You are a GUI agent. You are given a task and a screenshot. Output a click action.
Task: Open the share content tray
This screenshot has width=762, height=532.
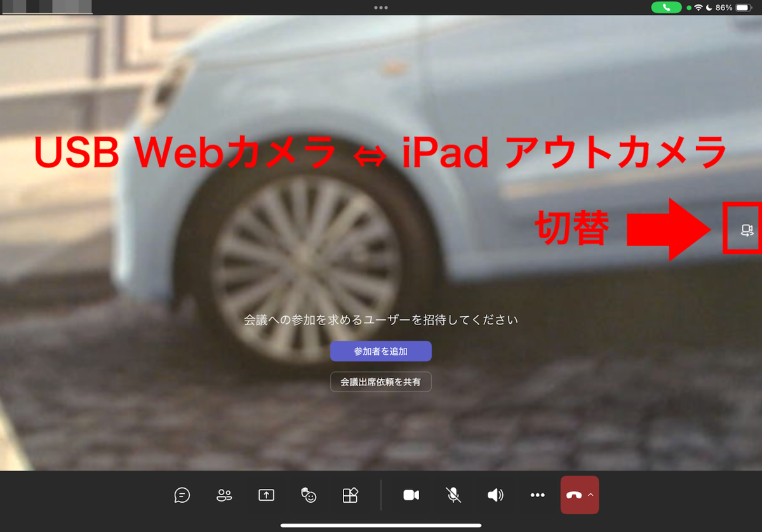266,495
